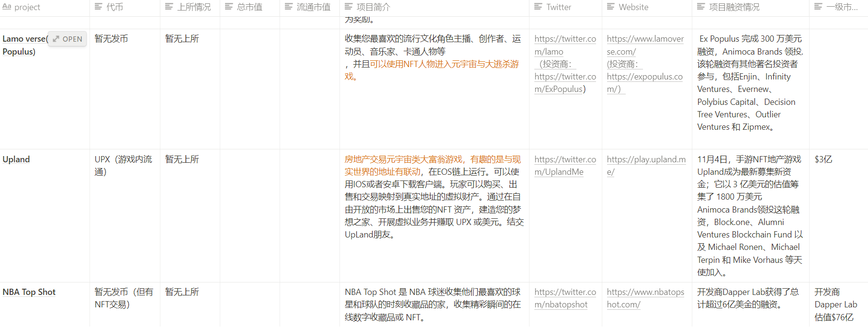Open the 项目简介 column header menu
The image size is (868, 327).
coord(434,7)
